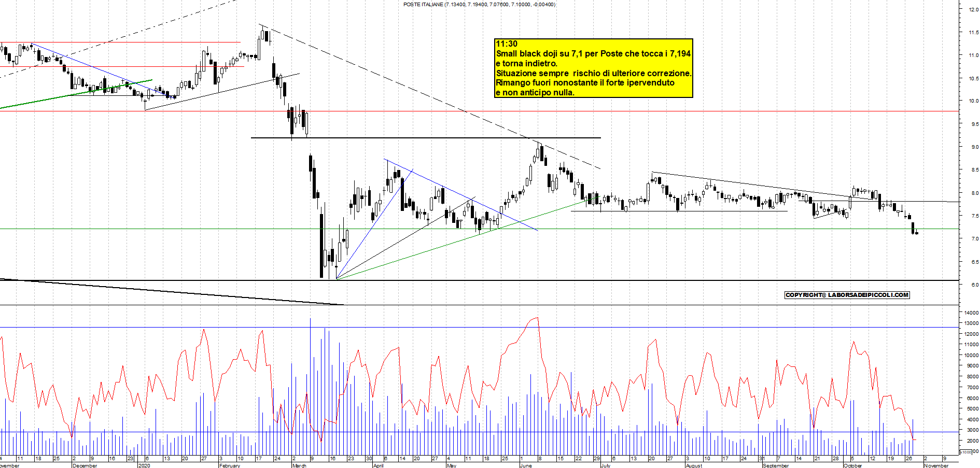Click the note line 'e non anticipo nulla.'
The height and width of the screenshot is (468, 980).
[535, 92]
